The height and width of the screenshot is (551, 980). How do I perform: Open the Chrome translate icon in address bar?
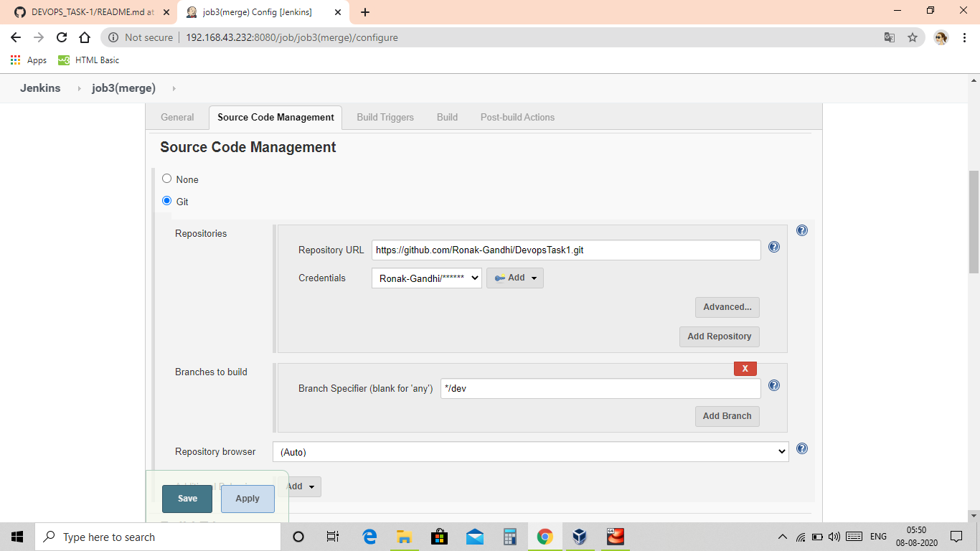(x=890, y=37)
